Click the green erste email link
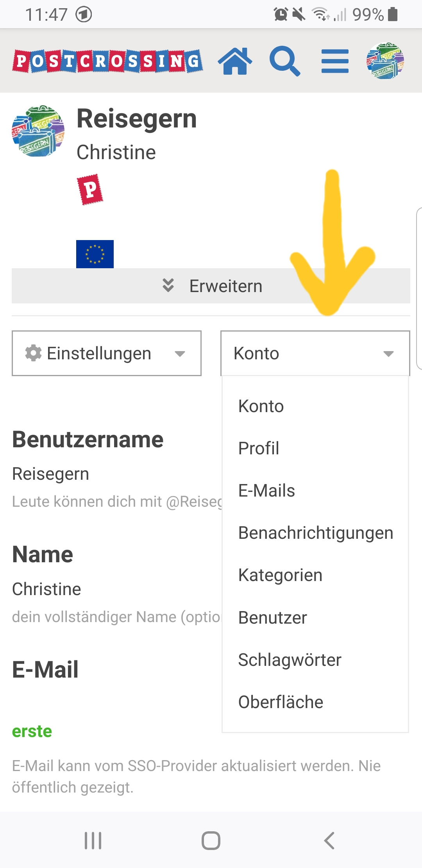Screen dimensions: 422x868 pyautogui.click(x=32, y=731)
